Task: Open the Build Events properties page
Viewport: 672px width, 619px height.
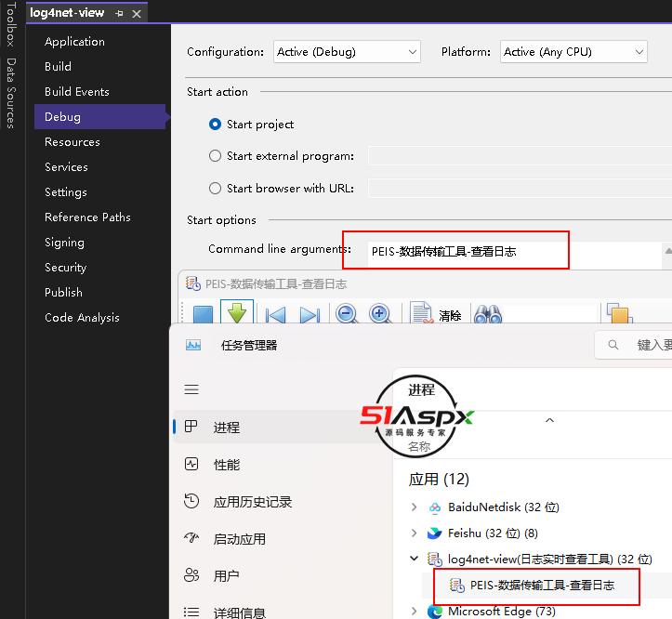Action: (x=77, y=91)
